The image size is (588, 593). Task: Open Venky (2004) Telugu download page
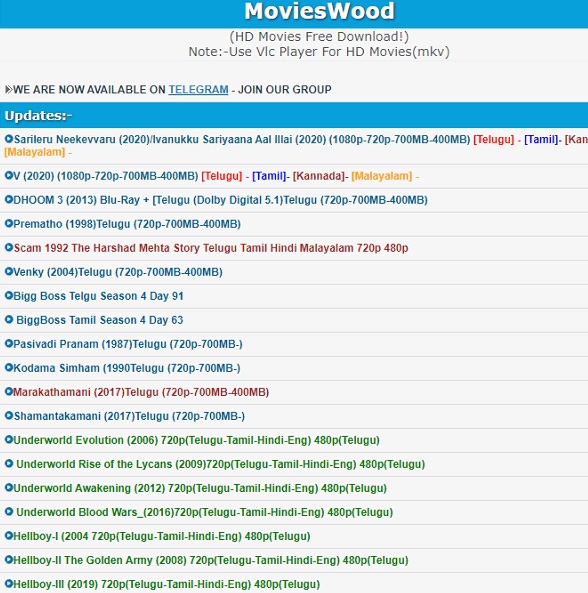tap(118, 272)
